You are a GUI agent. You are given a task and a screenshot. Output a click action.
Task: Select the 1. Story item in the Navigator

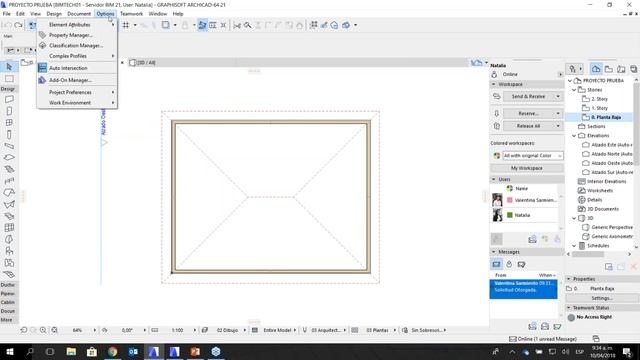click(x=599, y=108)
